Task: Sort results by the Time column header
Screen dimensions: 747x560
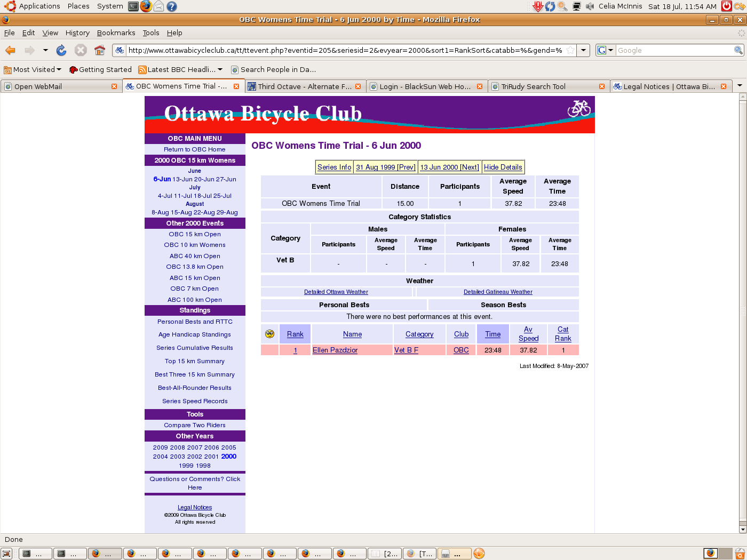Action: click(x=492, y=334)
